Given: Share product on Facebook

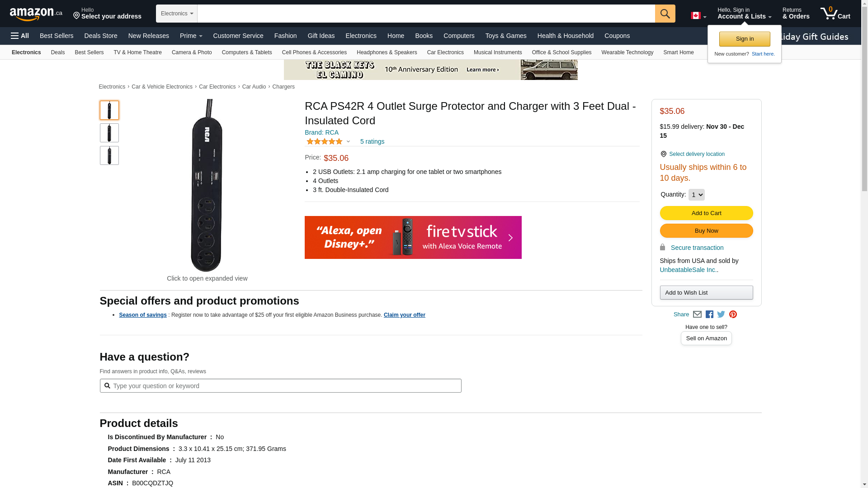Looking at the screenshot, I should tap(709, 314).
